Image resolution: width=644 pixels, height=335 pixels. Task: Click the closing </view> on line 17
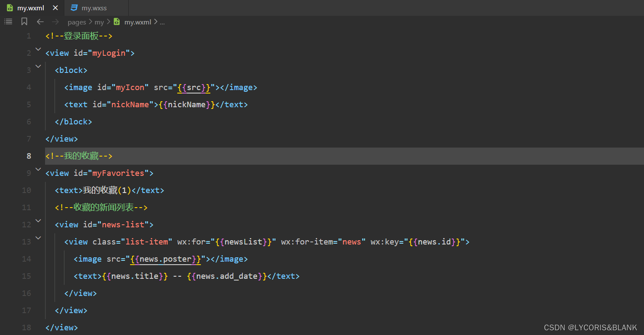(x=71, y=311)
